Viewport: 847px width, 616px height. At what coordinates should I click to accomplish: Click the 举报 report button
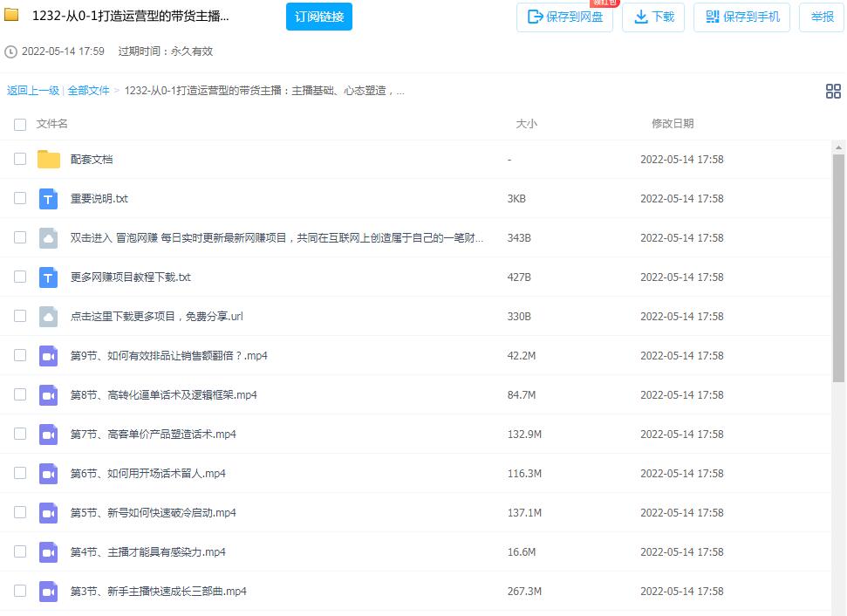[823, 17]
